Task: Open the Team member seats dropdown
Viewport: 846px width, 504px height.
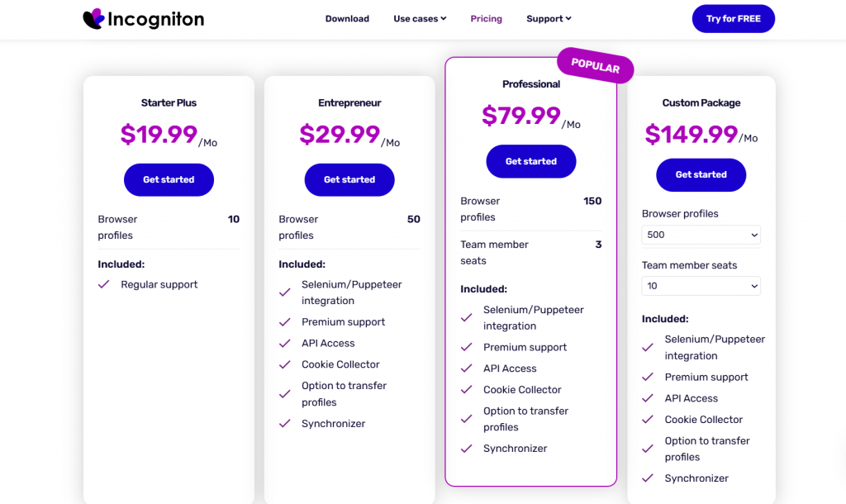Action: coord(701,286)
